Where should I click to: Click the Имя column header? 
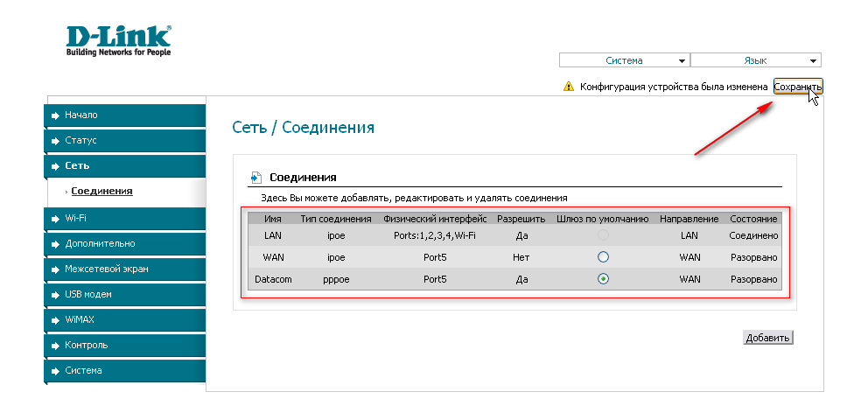[x=273, y=219]
